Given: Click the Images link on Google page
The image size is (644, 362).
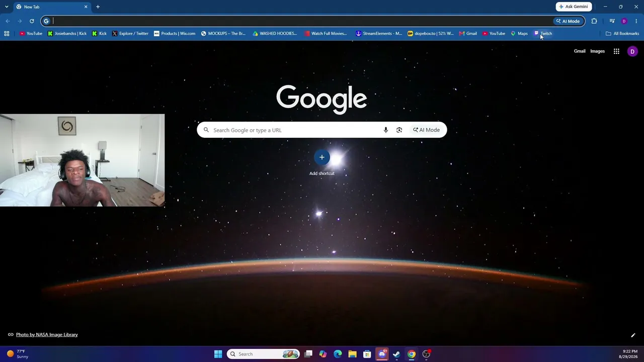Looking at the screenshot, I should click(x=598, y=51).
